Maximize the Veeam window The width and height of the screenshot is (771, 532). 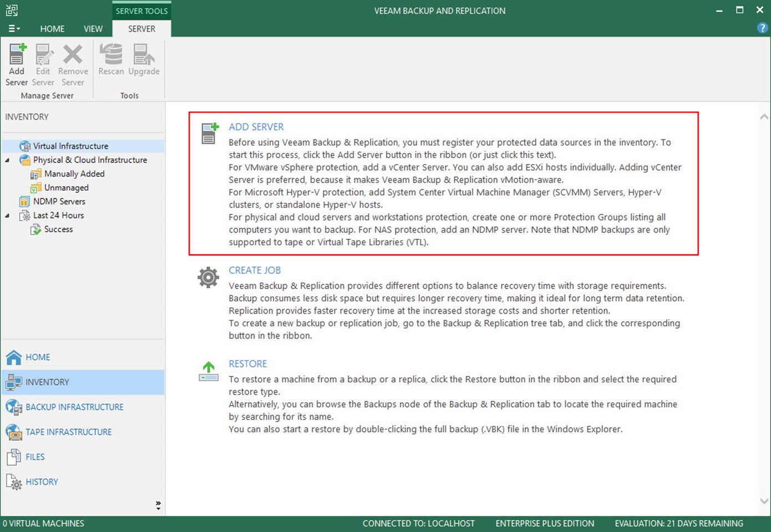pyautogui.click(x=739, y=10)
